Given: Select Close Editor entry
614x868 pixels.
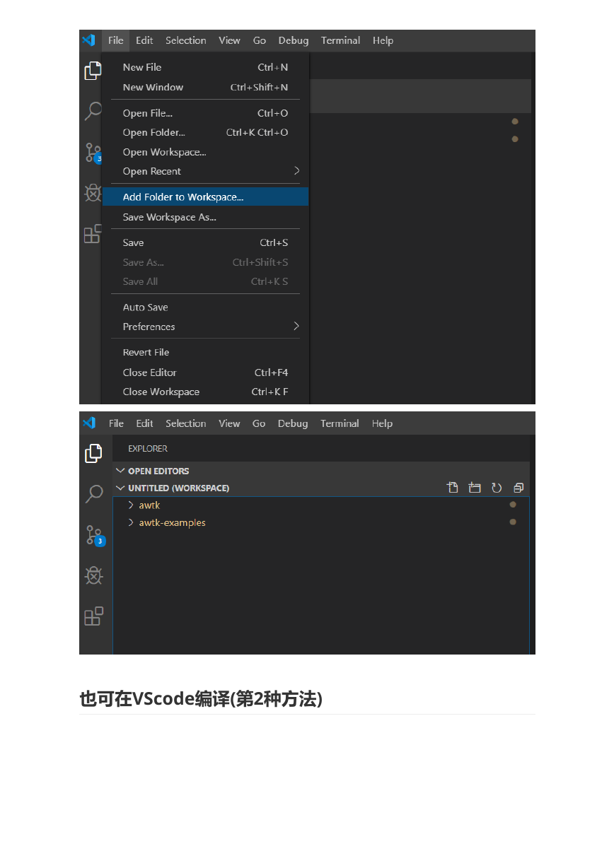Looking at the screenshot, I should 205,373.
